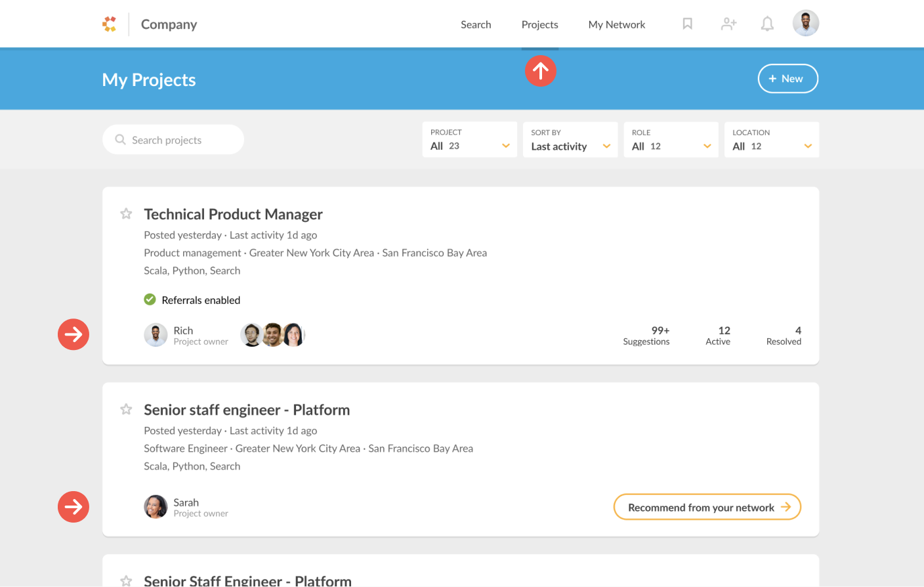
Task: Open the Project filter dropdown
Action: coord(470,139)
